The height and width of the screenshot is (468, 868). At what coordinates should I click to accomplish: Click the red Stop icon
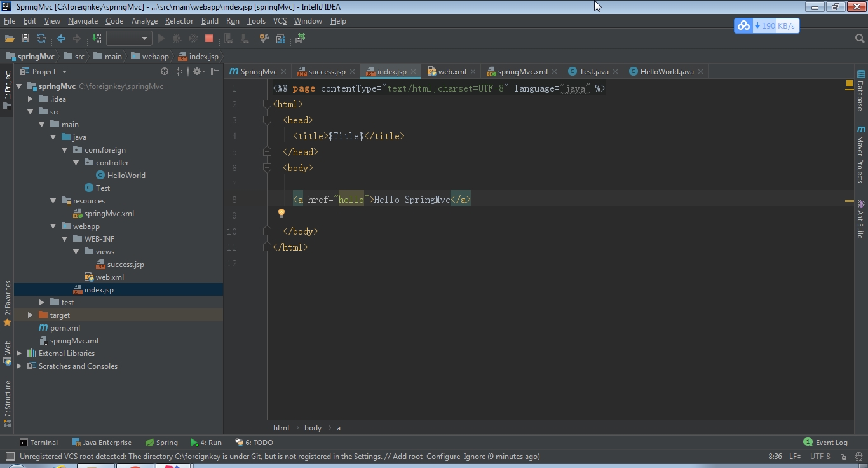click(x=208, y=38)
